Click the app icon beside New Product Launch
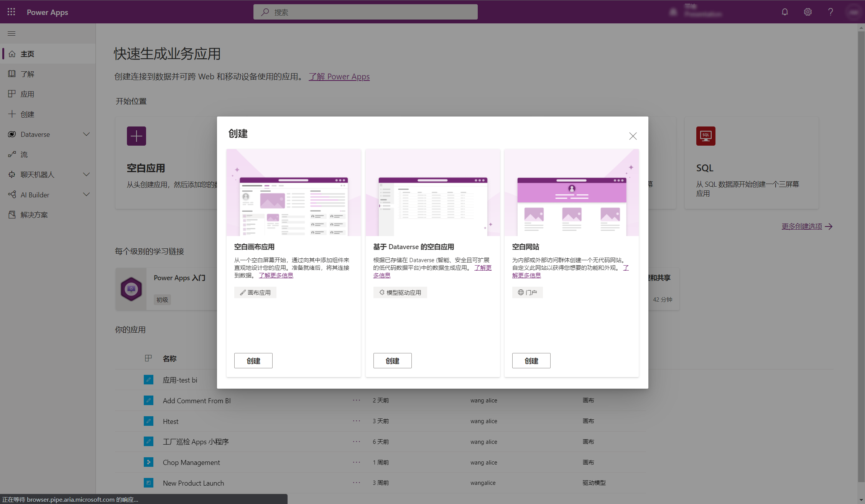This screenshot has height=504, width=865. click(148, 483)
